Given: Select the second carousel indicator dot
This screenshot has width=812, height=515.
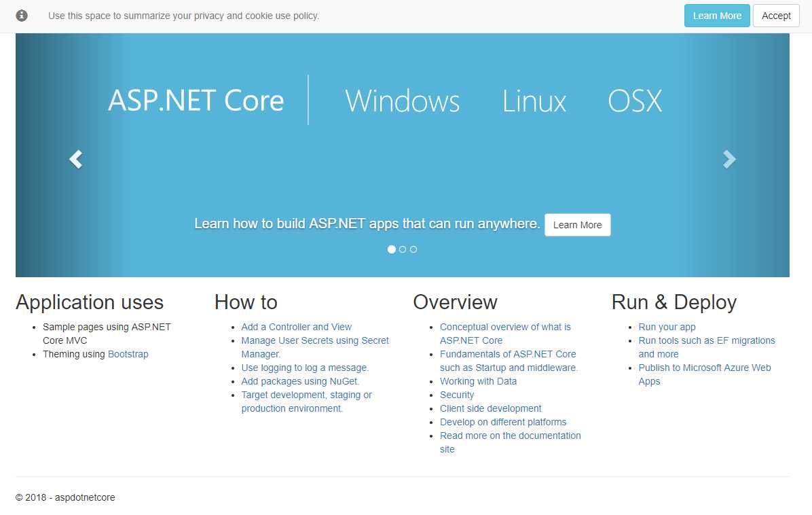Looking at the screenshot, I should tap(403, 249).
